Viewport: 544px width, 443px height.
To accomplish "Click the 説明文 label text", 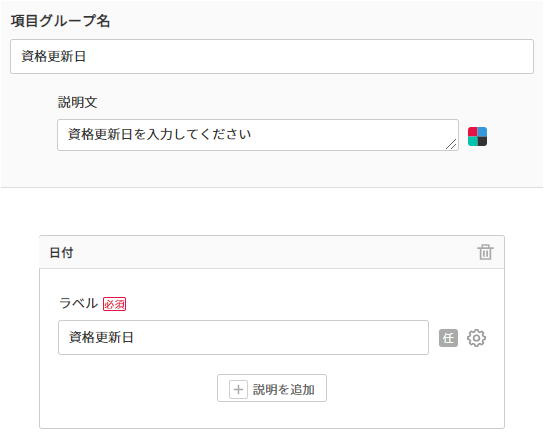I will 77,102.
